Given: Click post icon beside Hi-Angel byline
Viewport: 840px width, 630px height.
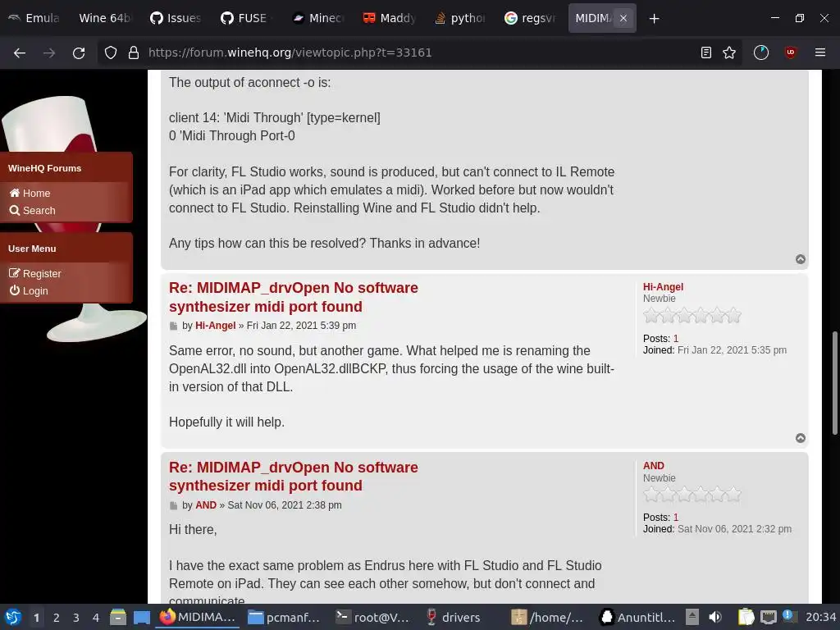Looking at the screenshot, I should click(x=174, y=326).
